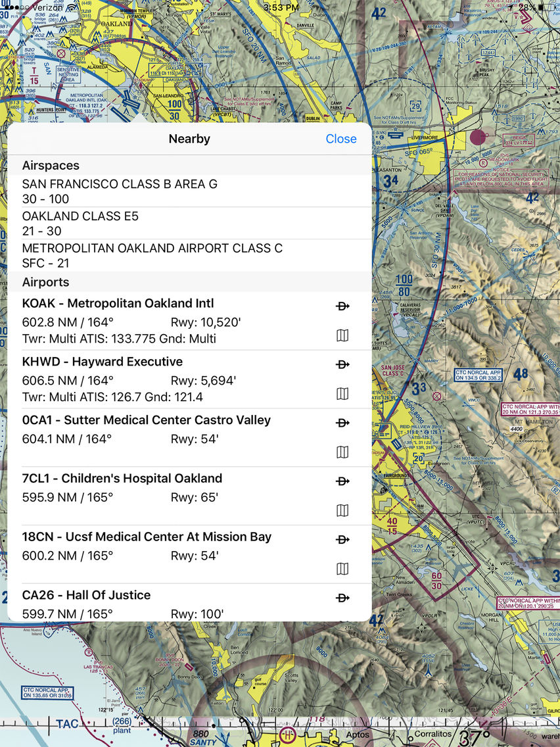
Task: Tap the maroon waypoint dot near Livermore
Action: click(478, 137)
